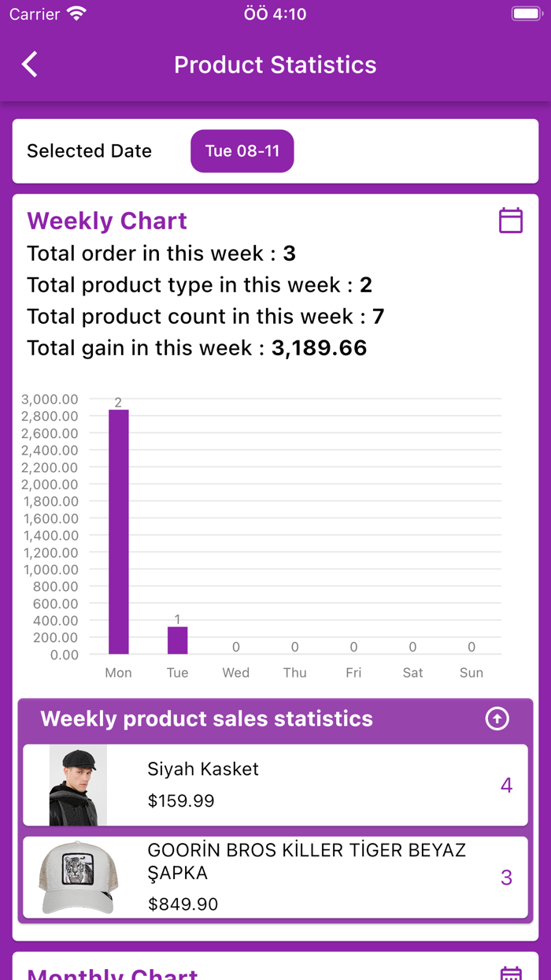
Task: Tap the tiger cap sales count 3
Action: pyautogui.click(x=506, y=877)
